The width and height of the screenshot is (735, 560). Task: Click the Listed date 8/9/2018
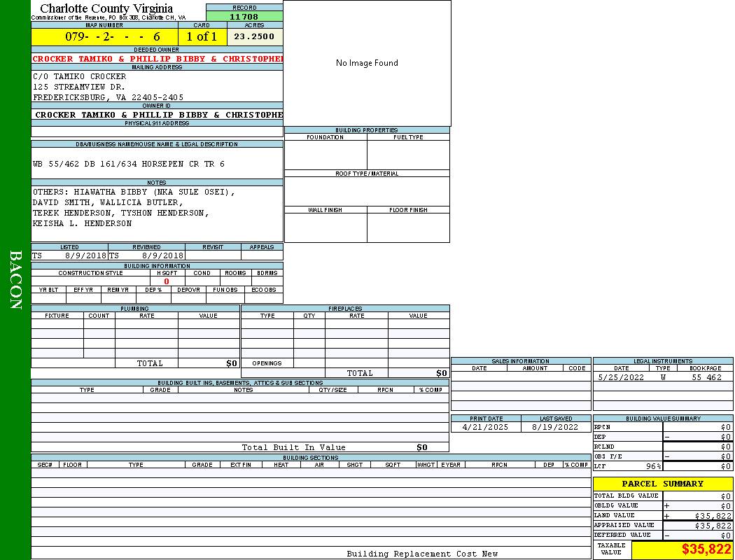coord(85,255)
